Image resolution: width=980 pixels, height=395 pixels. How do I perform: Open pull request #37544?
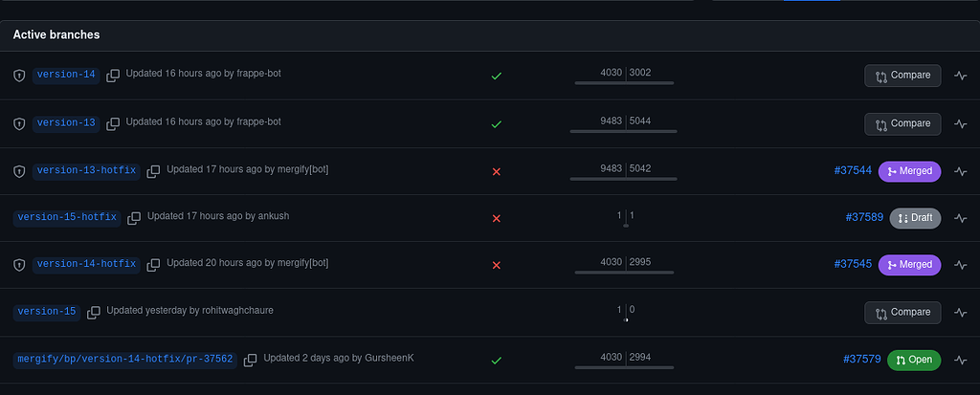[853, 170]
